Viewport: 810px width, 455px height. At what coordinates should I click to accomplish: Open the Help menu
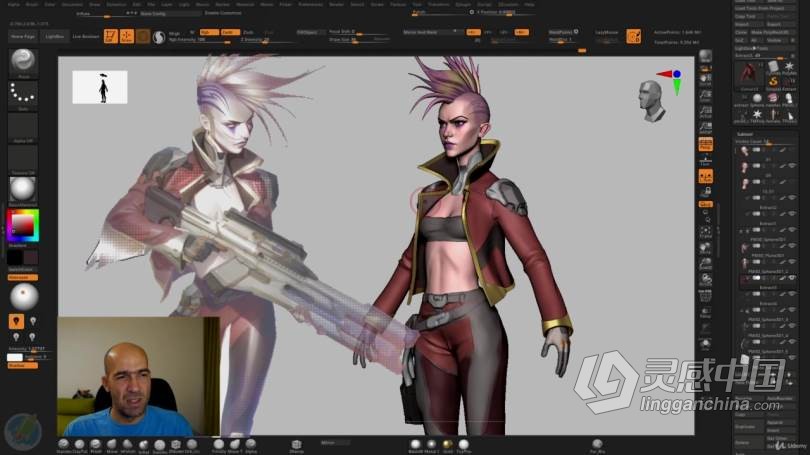529,4
